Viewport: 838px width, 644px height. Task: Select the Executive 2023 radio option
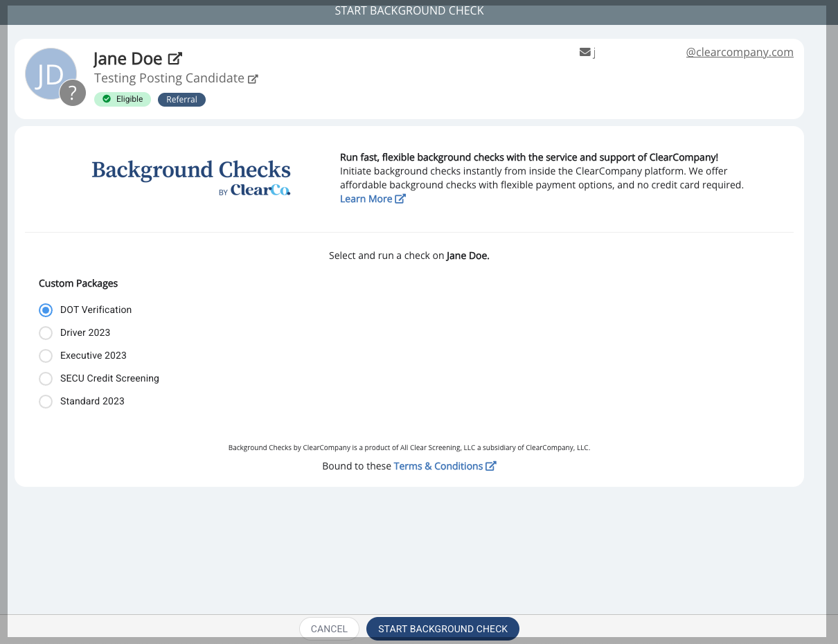46,355
